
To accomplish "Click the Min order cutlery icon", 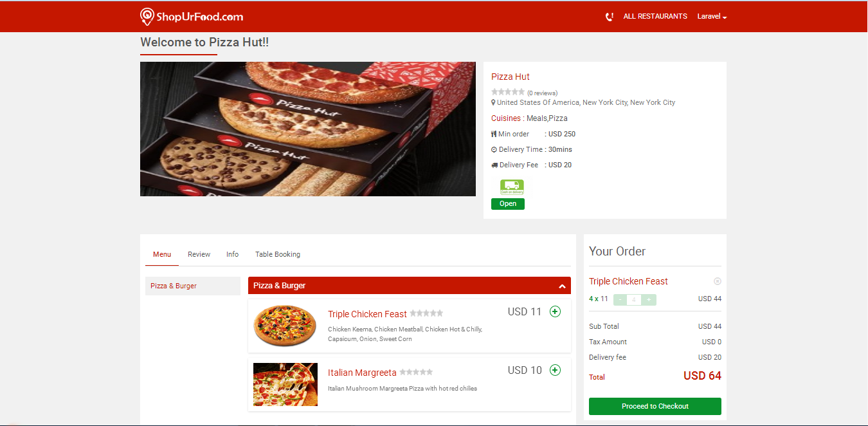I will 494,134.
